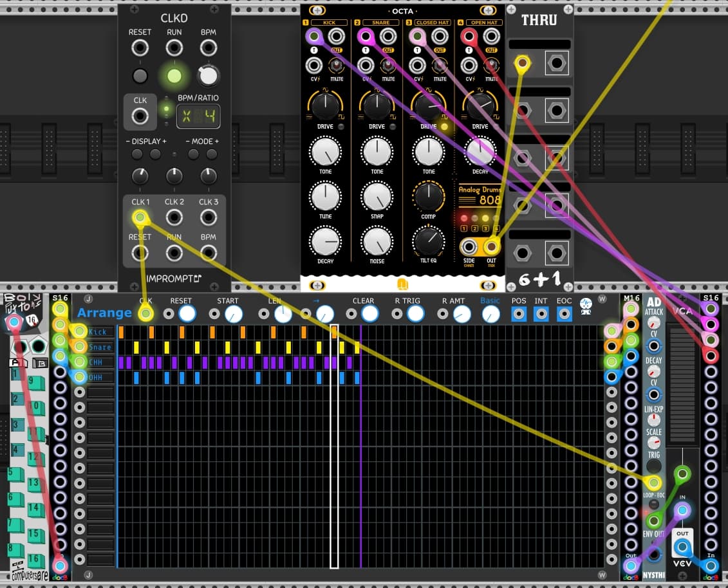Mute the OCTA Snare channel
Image resolution: width=728 pixels, height=588 pixels.
coord(387,66)
